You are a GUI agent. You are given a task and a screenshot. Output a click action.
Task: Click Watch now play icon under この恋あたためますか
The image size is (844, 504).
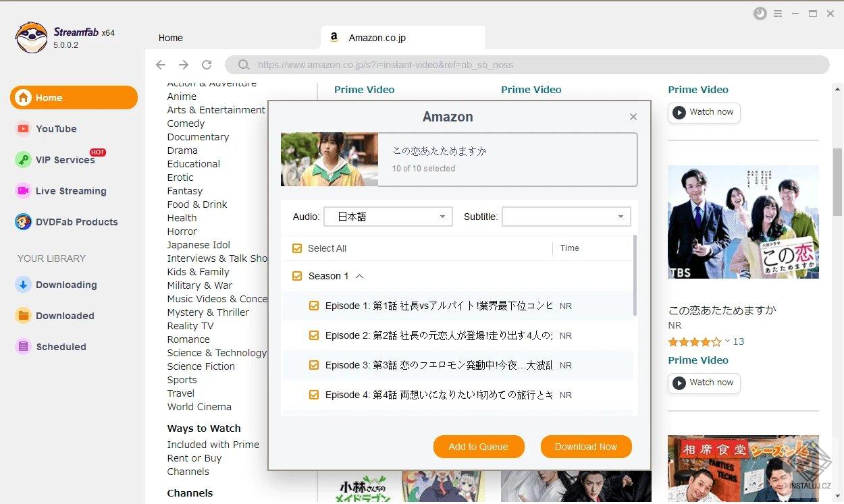[x=679, y=383]
